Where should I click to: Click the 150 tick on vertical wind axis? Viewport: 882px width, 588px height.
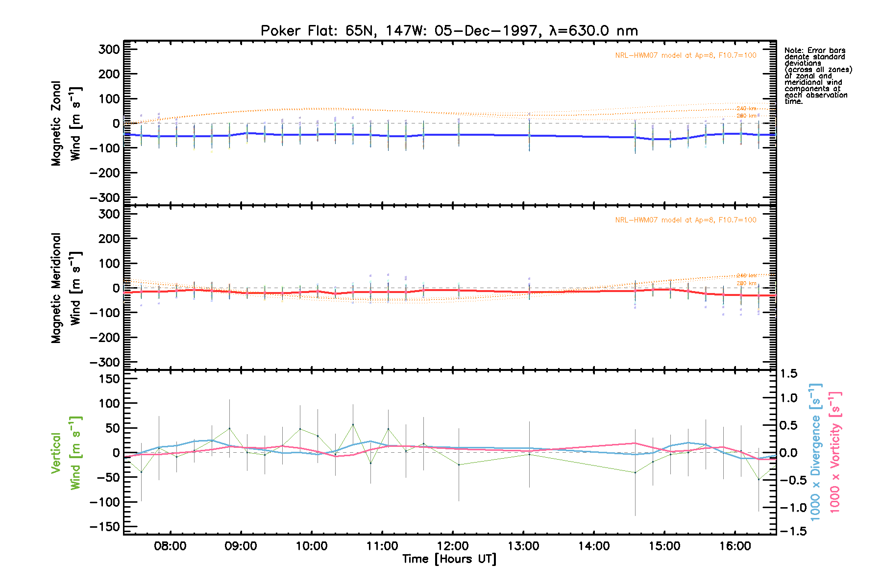click(x=109, y=379)
